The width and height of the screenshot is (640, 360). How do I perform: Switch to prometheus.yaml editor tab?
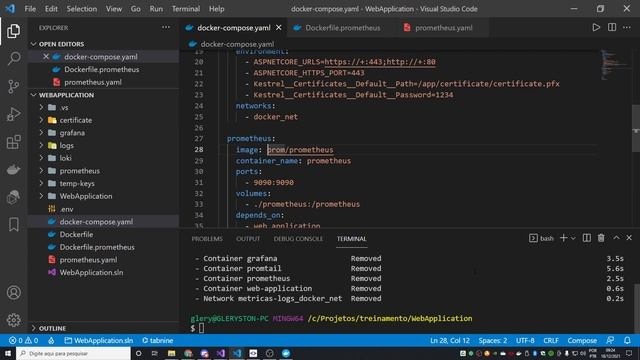[442, 27]
